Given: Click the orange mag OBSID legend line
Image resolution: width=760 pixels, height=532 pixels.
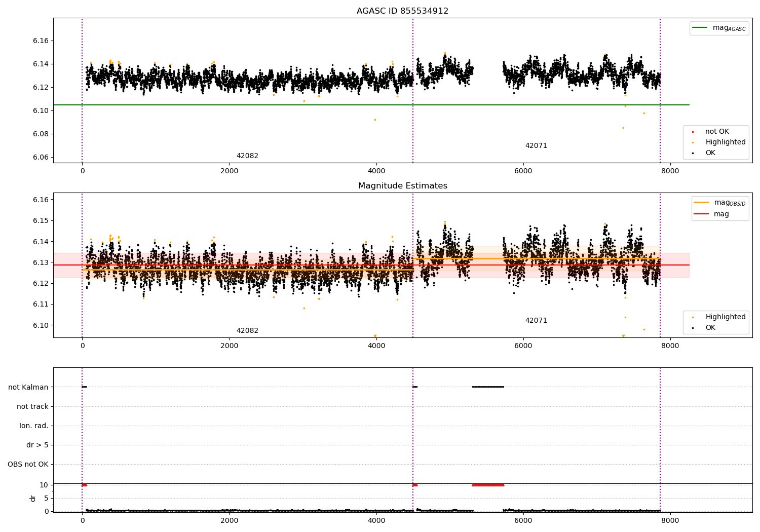Looking at the screenshot, I should (x=701, y=203).
